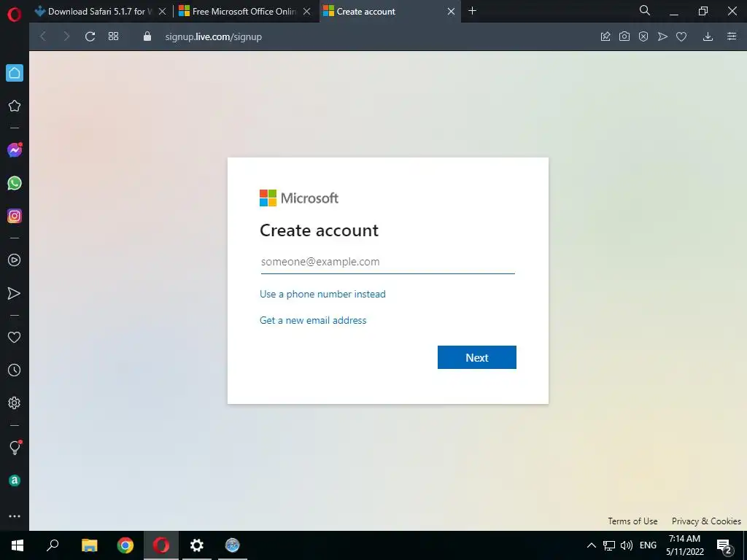The image size is (747, 560).
Task: Click the blue Next button
Action: click(x=477, y=357)
